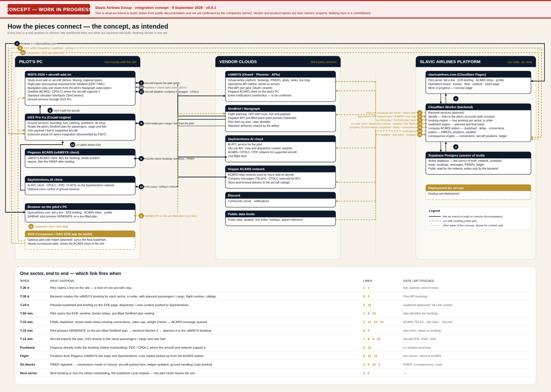Click the 'On blocks' row label
Image resolution: width=551 pixels, height=392 pixels.
[x=28, y=364]
